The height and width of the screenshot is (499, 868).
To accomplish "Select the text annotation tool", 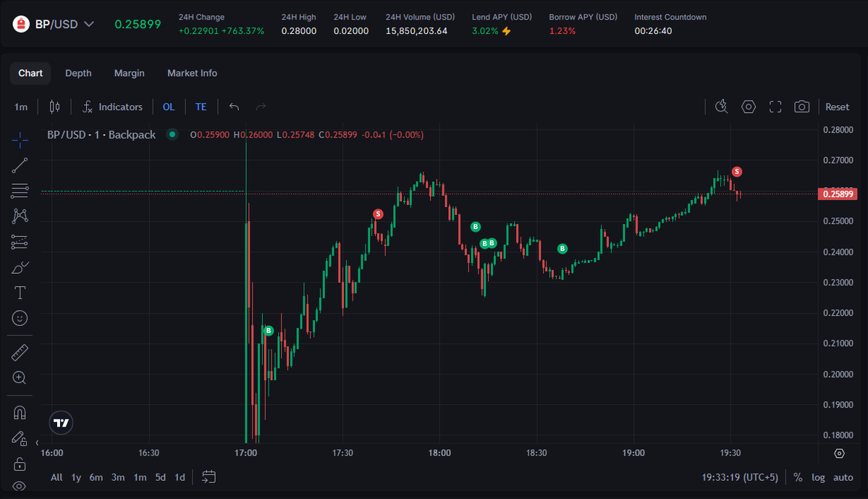I will click(x=20, y=293).
